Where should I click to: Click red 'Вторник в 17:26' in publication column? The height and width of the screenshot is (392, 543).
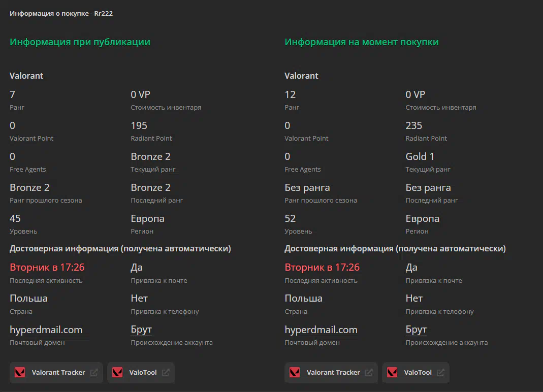click(47, 267)
